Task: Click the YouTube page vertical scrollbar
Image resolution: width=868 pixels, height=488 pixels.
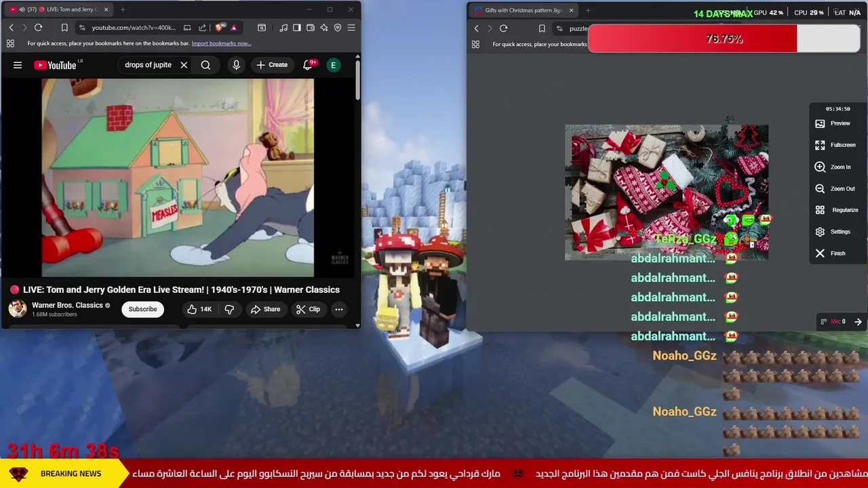Action: click(x=357, y=81)
